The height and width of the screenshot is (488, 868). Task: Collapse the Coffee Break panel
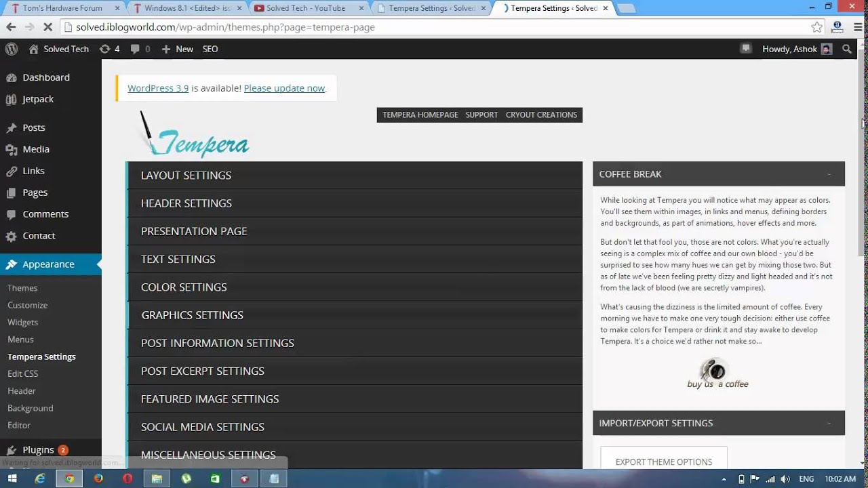pyautogui.click(x=829, y=174)
